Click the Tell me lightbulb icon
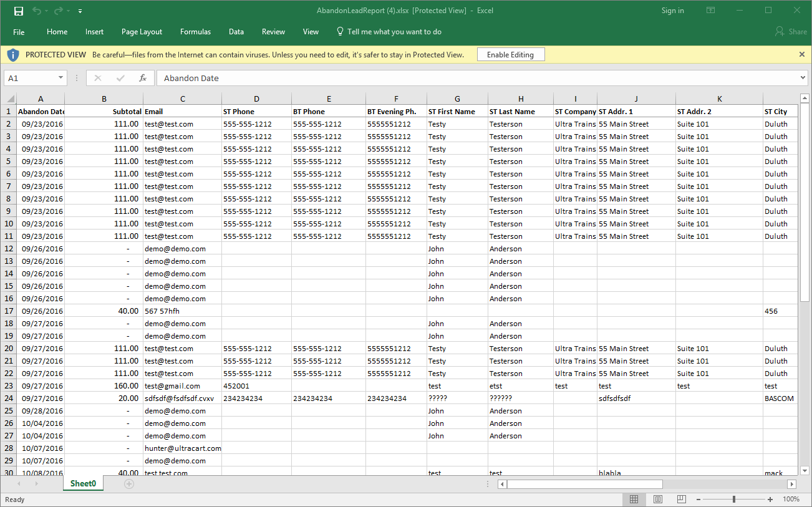 click(x=340, y=31)
